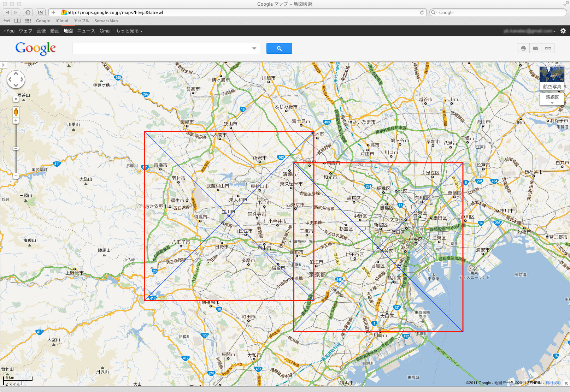Open the Top Sites grid icon
The width and height of the screenshot is (570, 392).
[28, 21]
